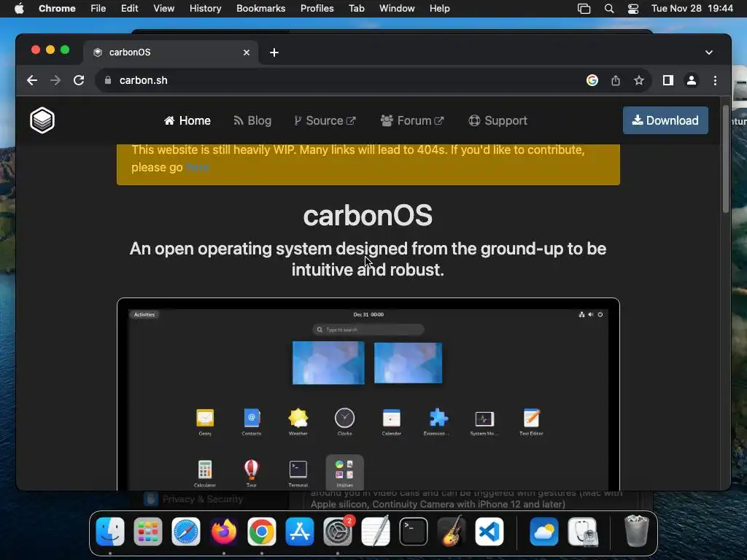The width and height of the screenshot is (747, 560).
Task: Open Control Center in menu bar
Action: pyautogui.click(x=633, y=9)
